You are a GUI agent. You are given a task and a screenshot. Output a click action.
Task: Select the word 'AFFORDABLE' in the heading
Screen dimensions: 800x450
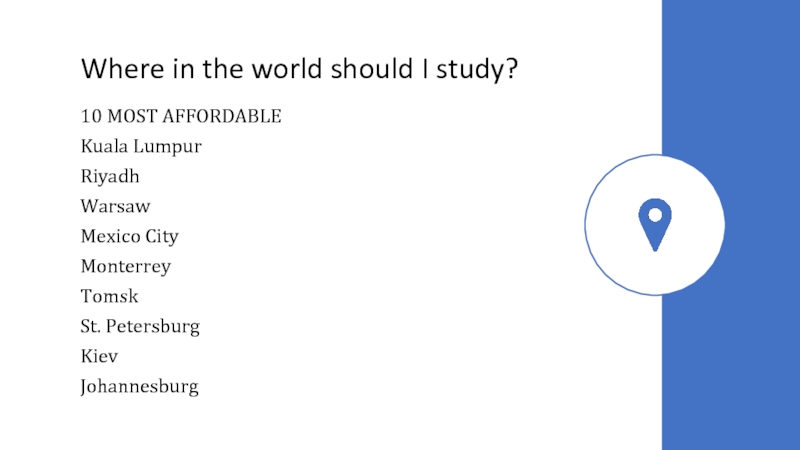click(x=222, y=116)
